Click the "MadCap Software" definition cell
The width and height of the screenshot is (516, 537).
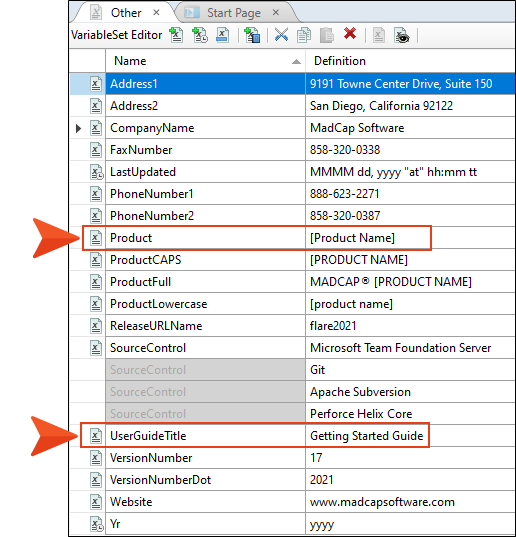click(410, 128)
